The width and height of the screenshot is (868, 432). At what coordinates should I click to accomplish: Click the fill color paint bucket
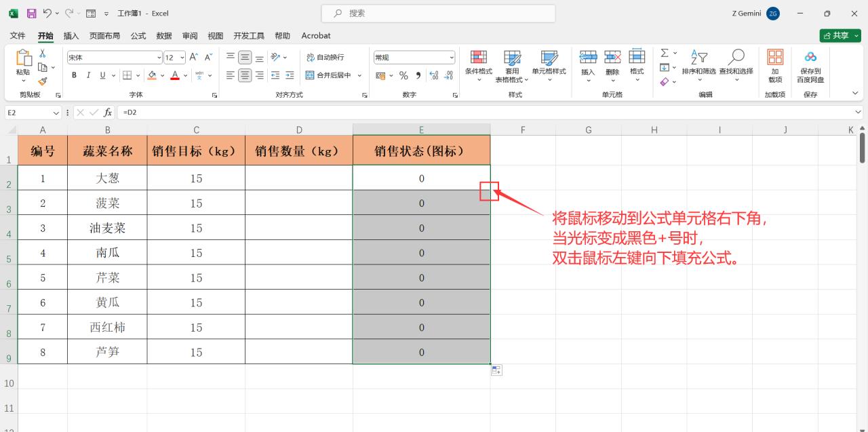coord(152,75)
